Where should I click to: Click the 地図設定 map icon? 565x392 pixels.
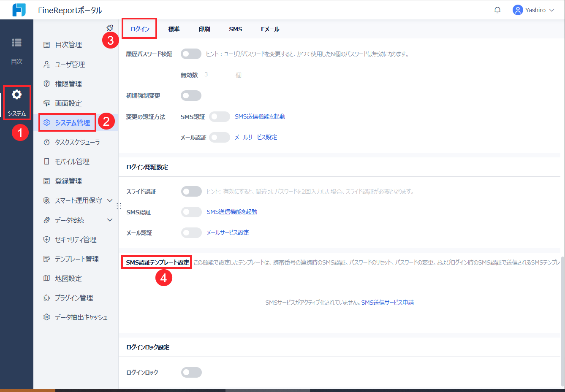[47, 278]
